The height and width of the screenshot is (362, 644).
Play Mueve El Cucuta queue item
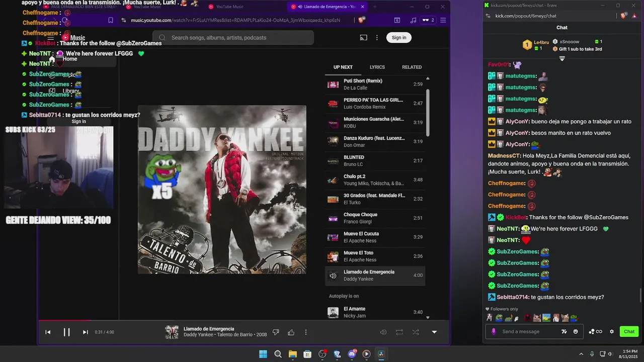[375, 237]
